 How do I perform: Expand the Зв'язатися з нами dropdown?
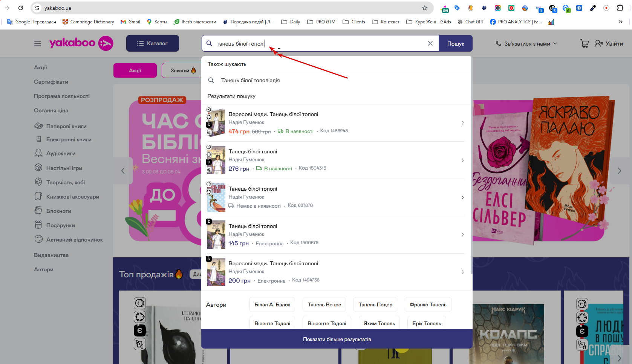[526, 44]
